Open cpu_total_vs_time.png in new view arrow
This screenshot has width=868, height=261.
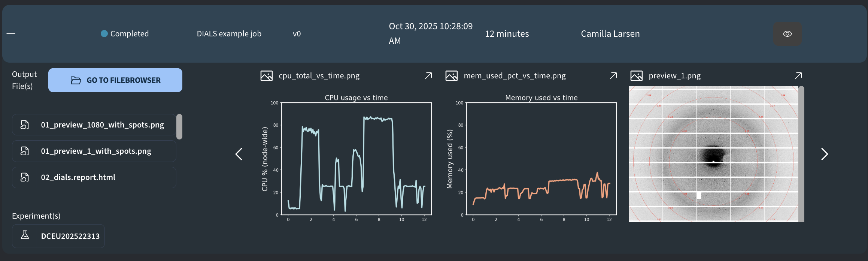428,76
